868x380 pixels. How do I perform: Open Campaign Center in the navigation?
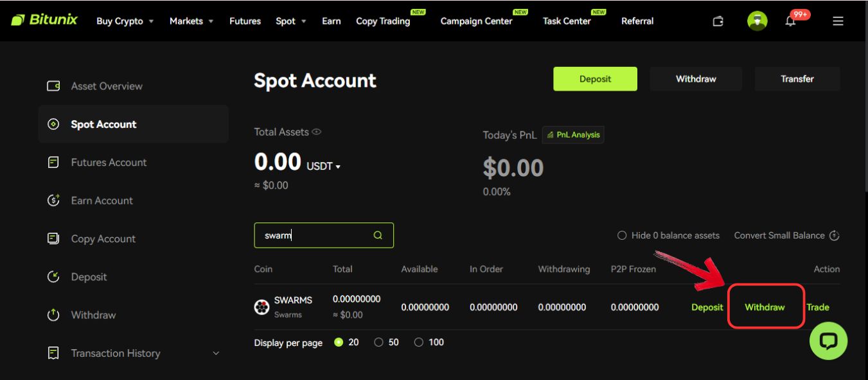click(476, 21)
